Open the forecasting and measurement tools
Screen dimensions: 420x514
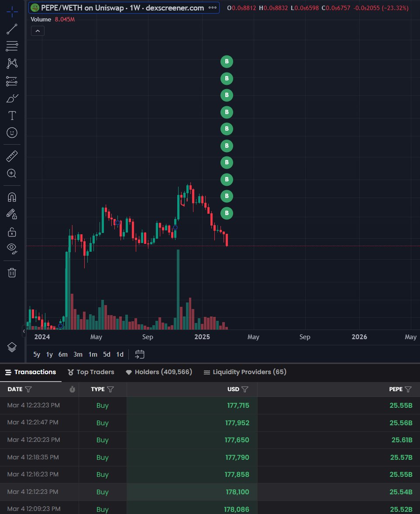12,81
